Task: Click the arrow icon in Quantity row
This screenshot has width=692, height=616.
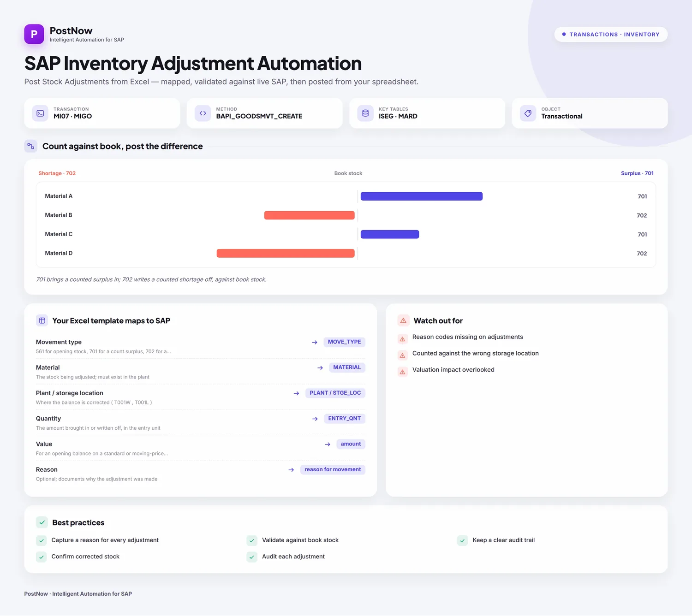Action: [x=315, y=419]
